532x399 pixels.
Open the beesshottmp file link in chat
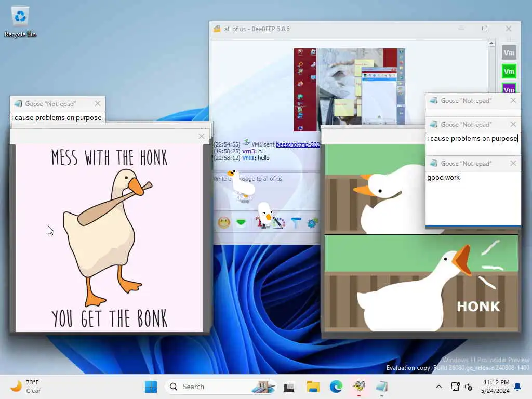(x=298, y=144)
